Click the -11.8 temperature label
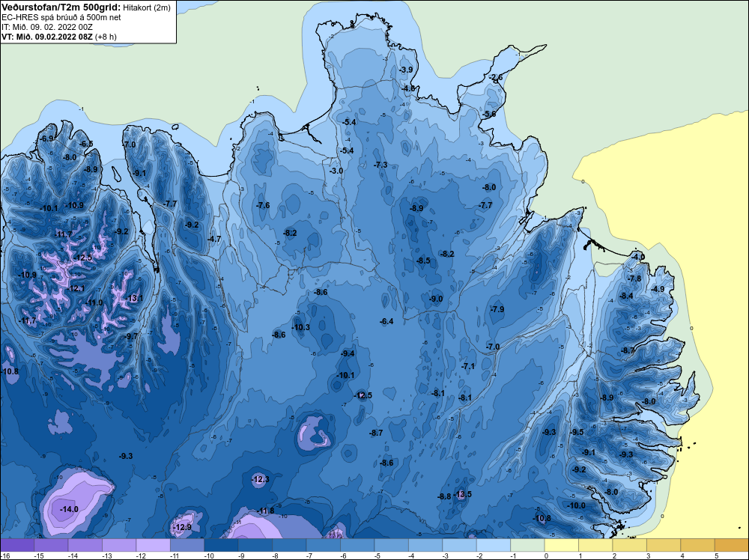 (265, 511)
